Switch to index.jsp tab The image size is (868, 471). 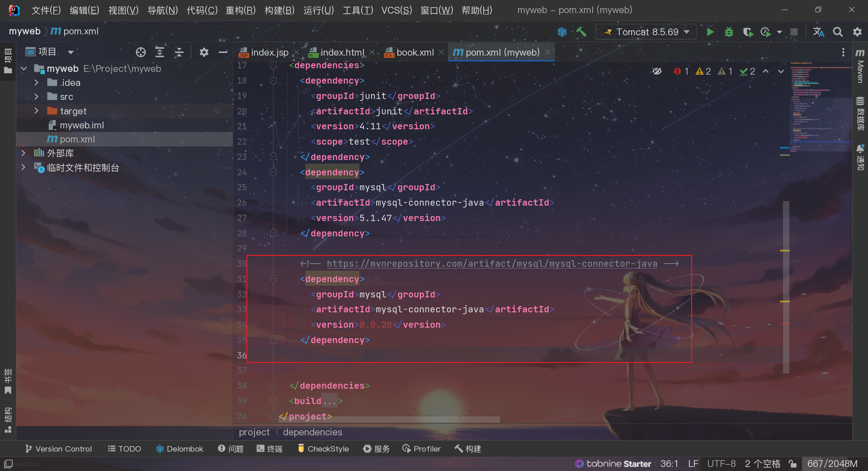tap(269, 52)
